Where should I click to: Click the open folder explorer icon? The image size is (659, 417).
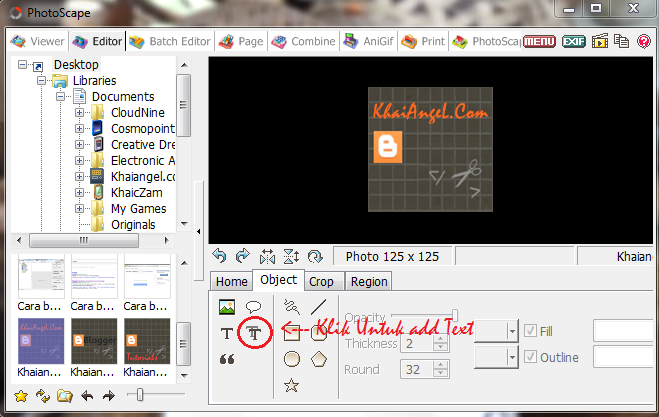[65, 396]
